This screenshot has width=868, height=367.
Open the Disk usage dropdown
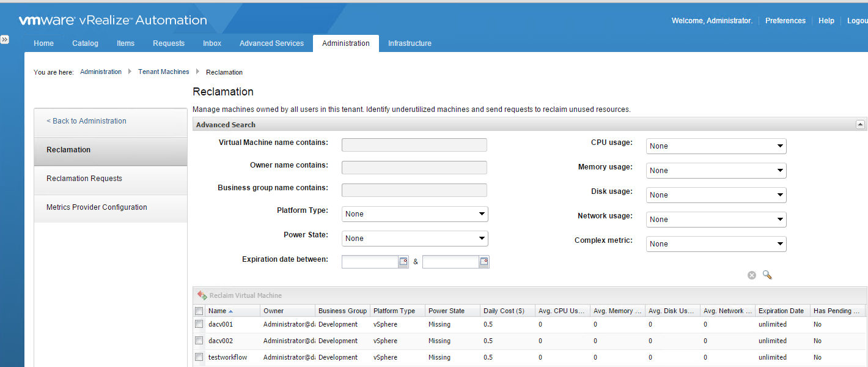click(x=716, y=195)
